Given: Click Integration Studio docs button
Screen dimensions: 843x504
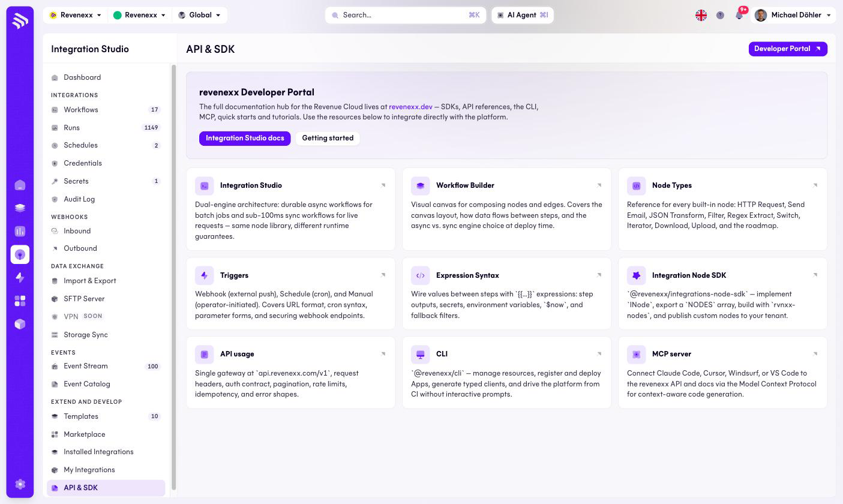Looking at the screenshot, I should 245,139.
